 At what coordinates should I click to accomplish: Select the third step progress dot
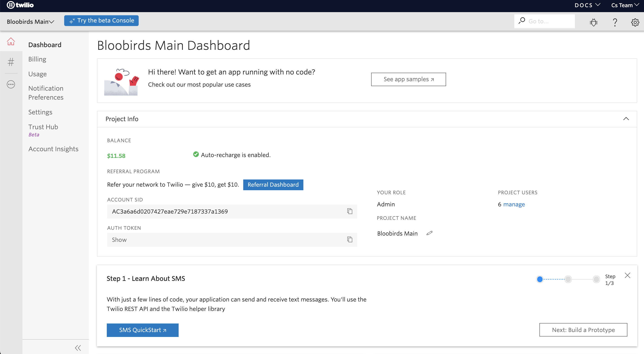pos(596,279)
